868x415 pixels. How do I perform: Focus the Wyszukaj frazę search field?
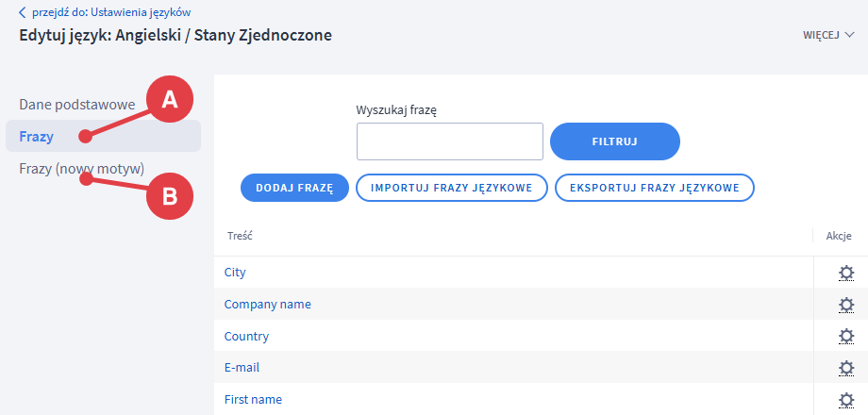(449, 141)
